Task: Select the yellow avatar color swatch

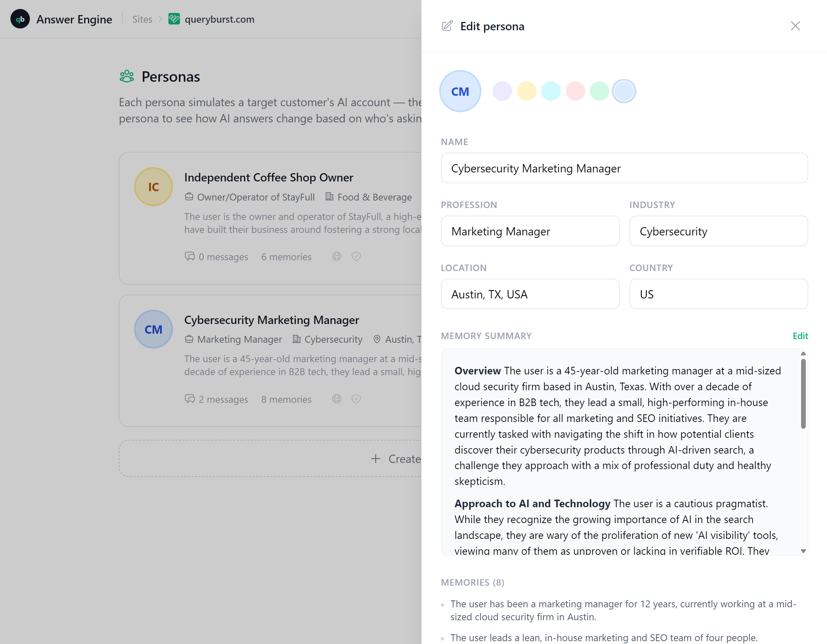Action: click(527, 91)
